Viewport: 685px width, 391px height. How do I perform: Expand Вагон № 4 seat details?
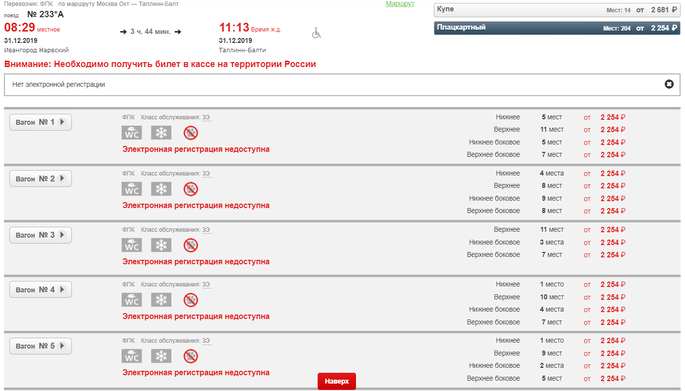[x=41, y=289]
